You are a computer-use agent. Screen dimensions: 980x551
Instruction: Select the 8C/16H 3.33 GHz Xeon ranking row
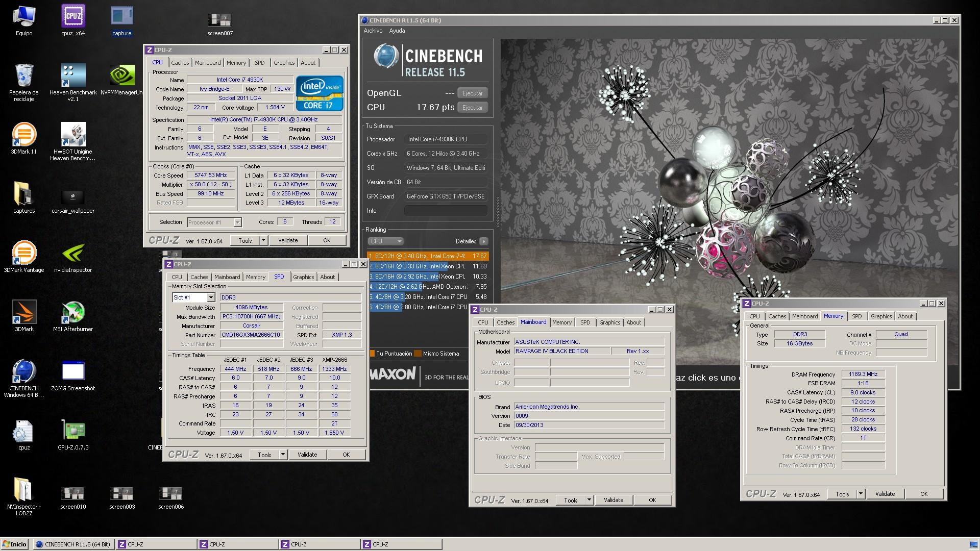click(428, 266)
